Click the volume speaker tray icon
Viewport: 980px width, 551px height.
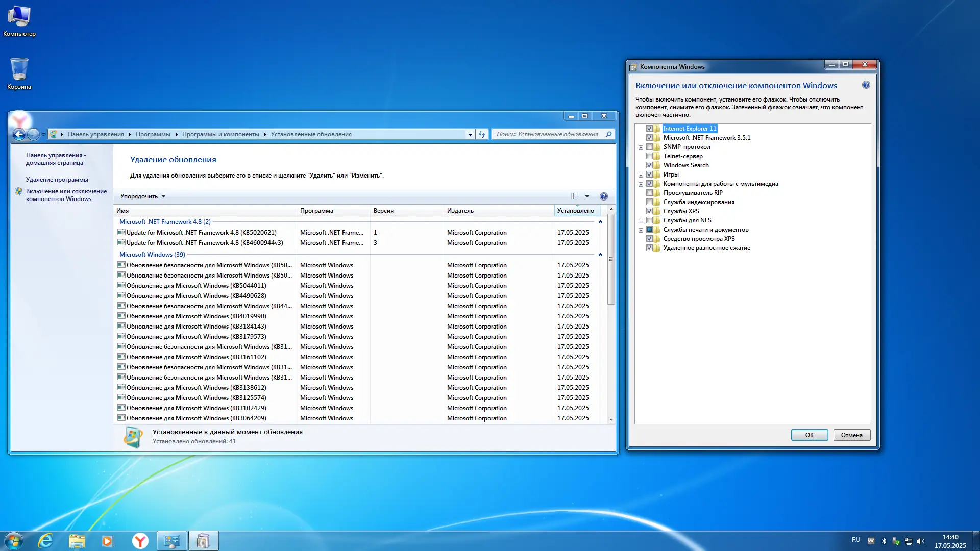[x=921, y=541]
